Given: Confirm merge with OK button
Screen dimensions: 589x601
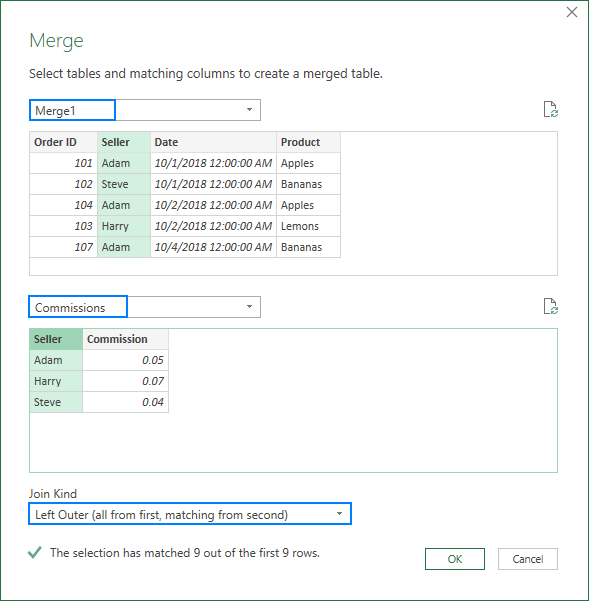Looking at the screenshot, I should [454, 559].
